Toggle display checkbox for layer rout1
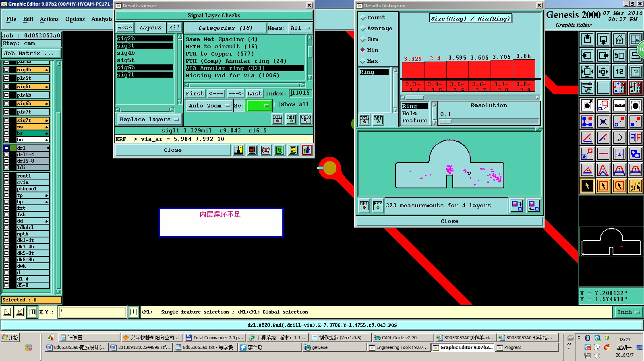Viewport: 644px width, 361px height. tap(6, 176)
